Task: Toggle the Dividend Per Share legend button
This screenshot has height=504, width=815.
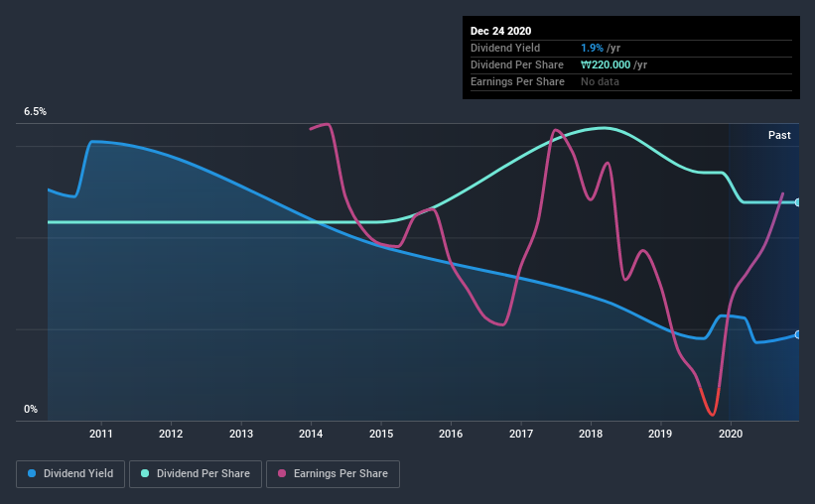Action: coord(196,474)
